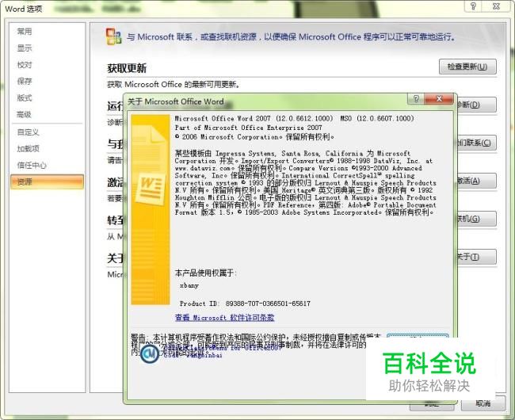The height and width of the screenshot is (420, 515).
Task: Click the 获取 Microsoft Office 的最新可用更新 description
Action: 174,84
